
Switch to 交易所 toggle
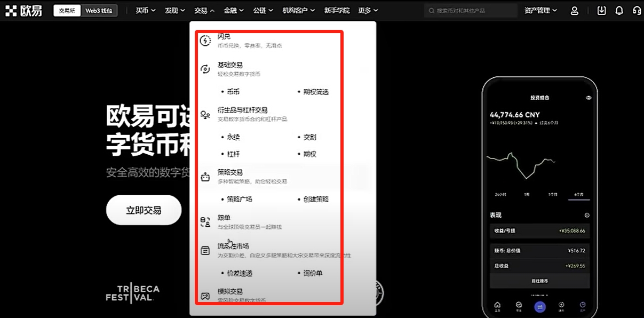click(x=67, y=10)
